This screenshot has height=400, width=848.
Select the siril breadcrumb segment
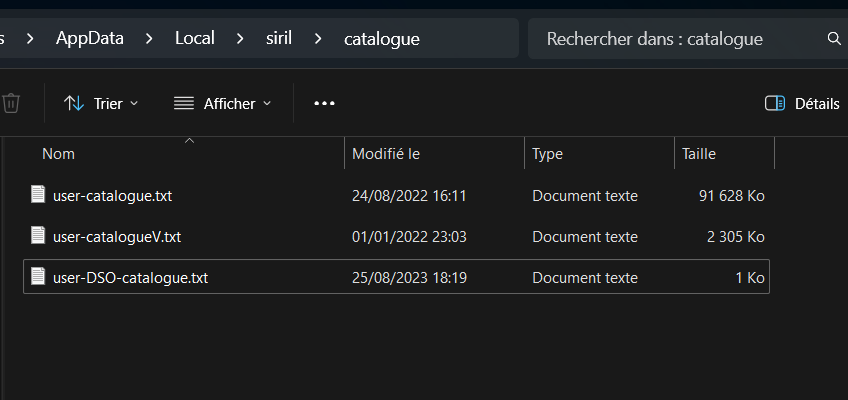[x=278, y=39]
